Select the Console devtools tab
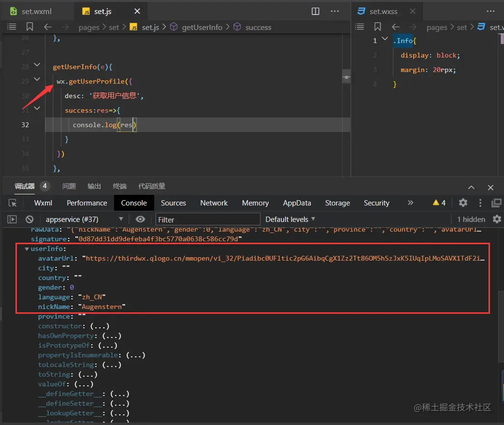Screen dimensions: 504x425 pyautogui.click(x=134, y=203)
